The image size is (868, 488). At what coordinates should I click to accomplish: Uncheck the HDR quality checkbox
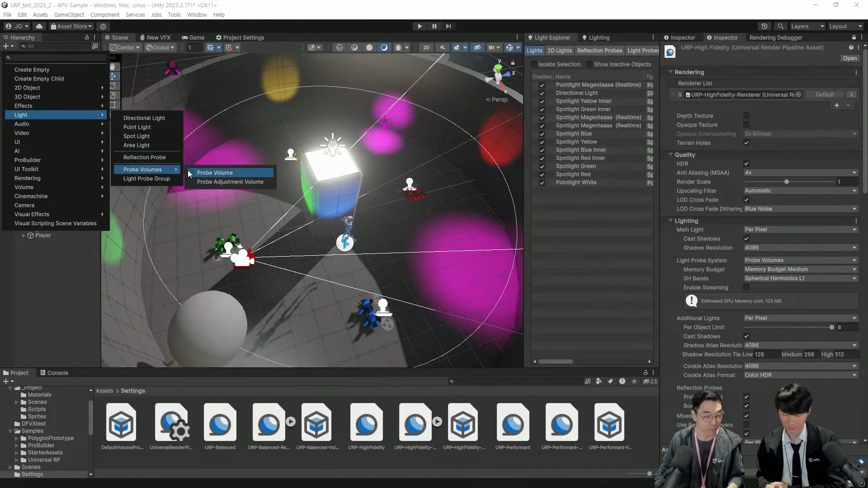coord(746,164)
